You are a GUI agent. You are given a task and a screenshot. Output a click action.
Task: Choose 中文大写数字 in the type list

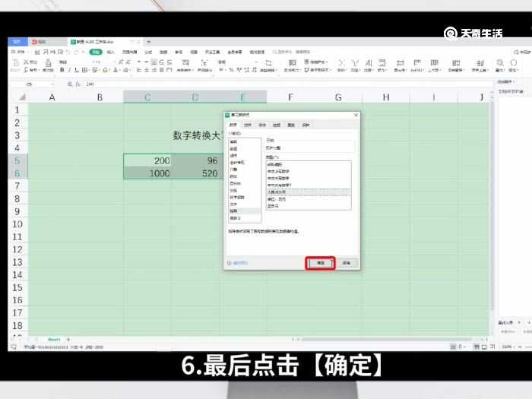309,178
